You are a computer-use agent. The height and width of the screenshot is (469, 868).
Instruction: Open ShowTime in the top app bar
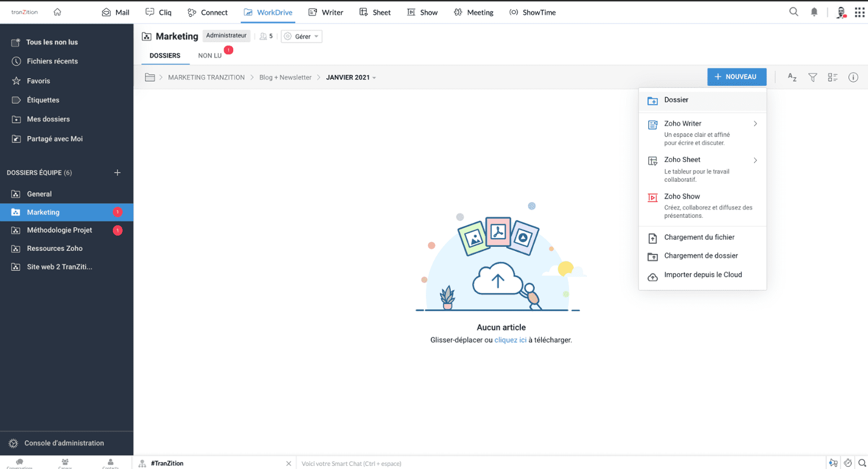532,12
